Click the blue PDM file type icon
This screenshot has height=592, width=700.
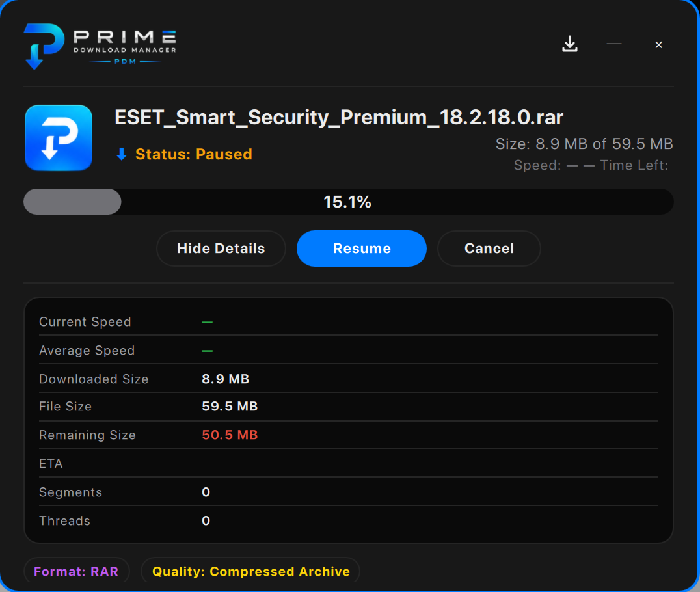59,138
